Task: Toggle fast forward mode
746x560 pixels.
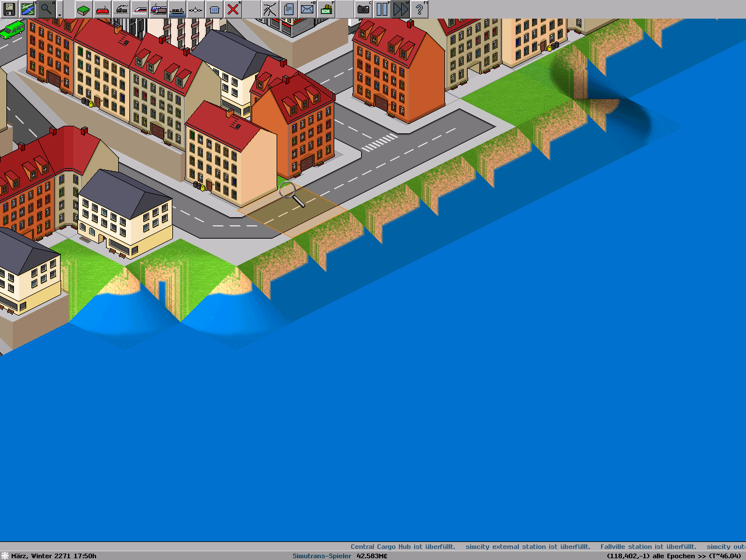Action: (x=401, y=9)
